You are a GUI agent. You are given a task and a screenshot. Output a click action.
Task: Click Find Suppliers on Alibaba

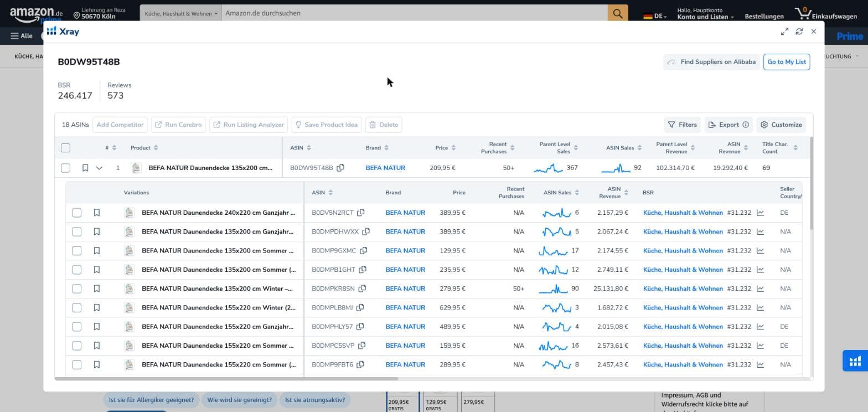[711, 62]
